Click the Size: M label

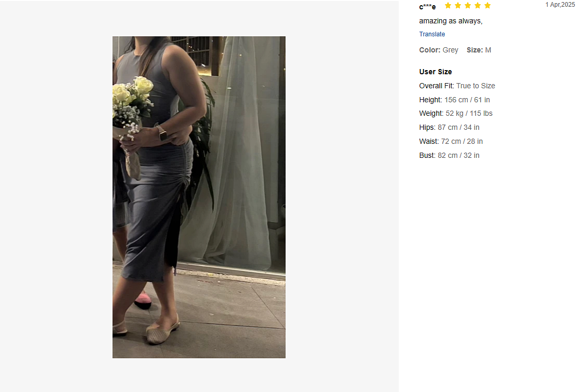(479, 50)
